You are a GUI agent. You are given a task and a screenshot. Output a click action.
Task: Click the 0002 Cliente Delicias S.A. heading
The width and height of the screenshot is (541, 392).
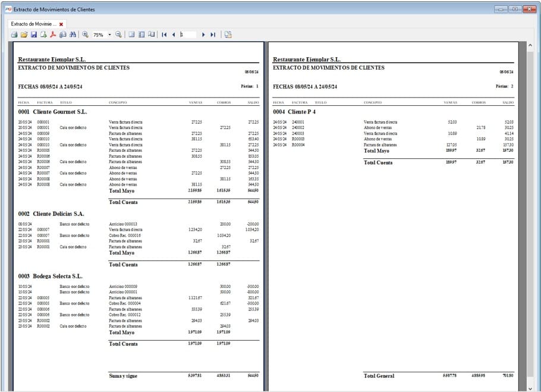point(51,214)
